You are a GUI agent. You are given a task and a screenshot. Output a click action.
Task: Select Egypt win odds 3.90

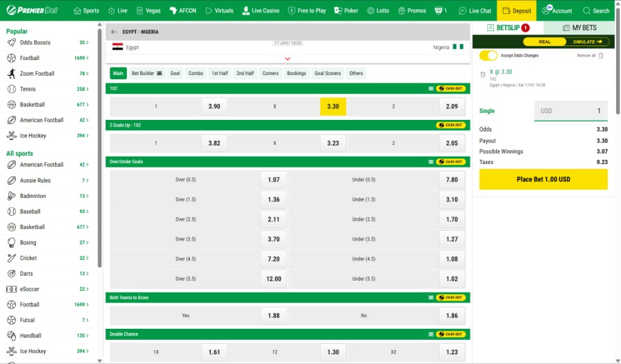tap(215, 106)
